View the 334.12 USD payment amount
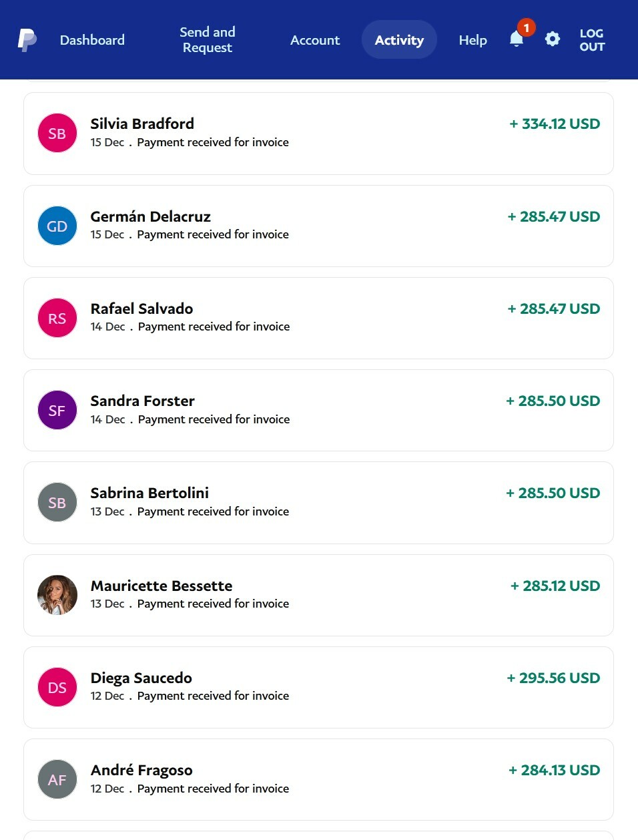 (x=555, y=124)
